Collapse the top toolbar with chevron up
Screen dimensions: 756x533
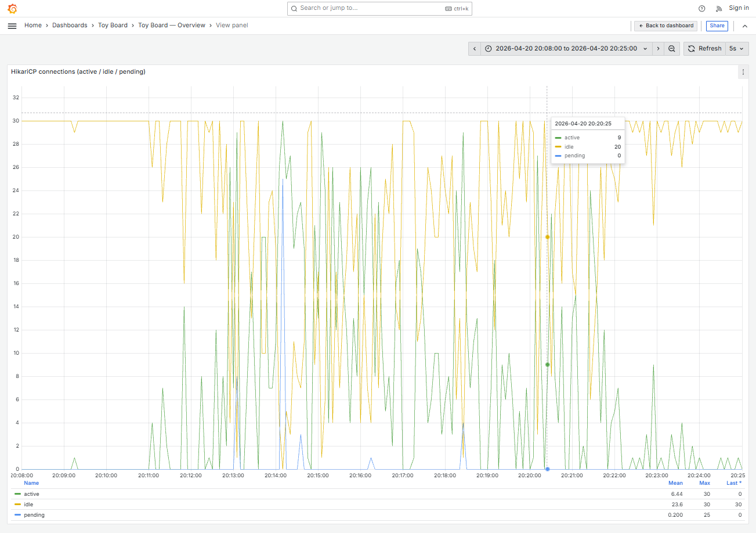coord(745,26)
